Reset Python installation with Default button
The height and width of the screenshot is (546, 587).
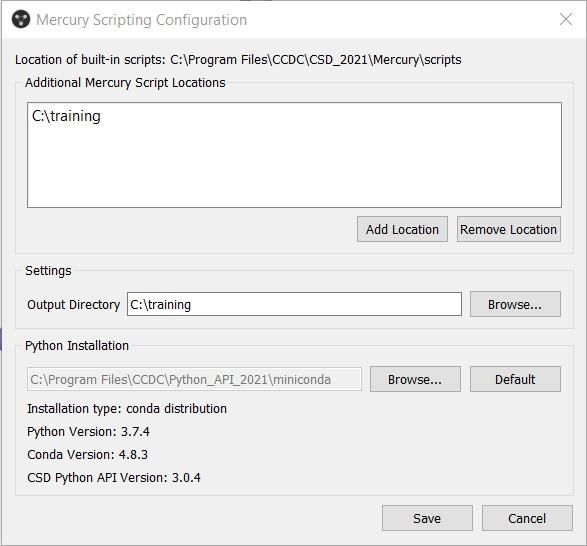[x=515, y=379]
